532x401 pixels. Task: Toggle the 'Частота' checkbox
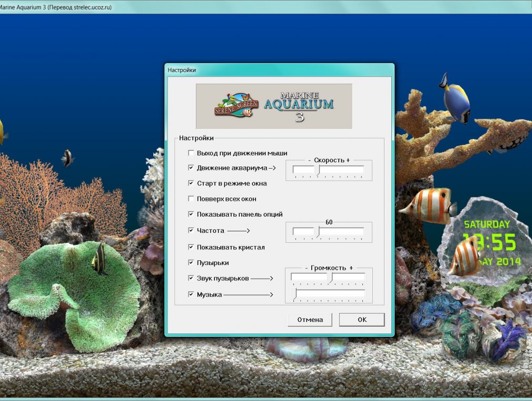pyautogui.click(x=191, y=231)
